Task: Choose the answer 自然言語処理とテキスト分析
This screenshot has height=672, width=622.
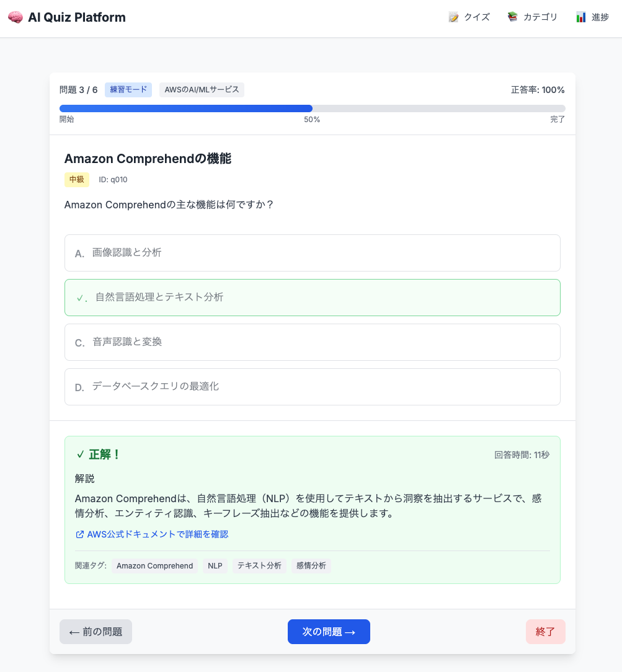Action: (312, 298)
